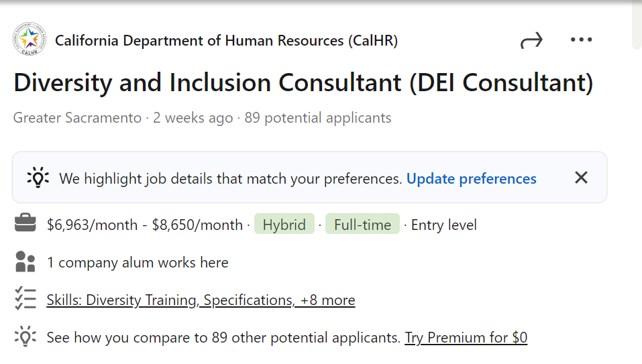Click the CalHR company logo
Image resolution: width=642 pixels, height=364 pixels.
click(x=30, y=40)
